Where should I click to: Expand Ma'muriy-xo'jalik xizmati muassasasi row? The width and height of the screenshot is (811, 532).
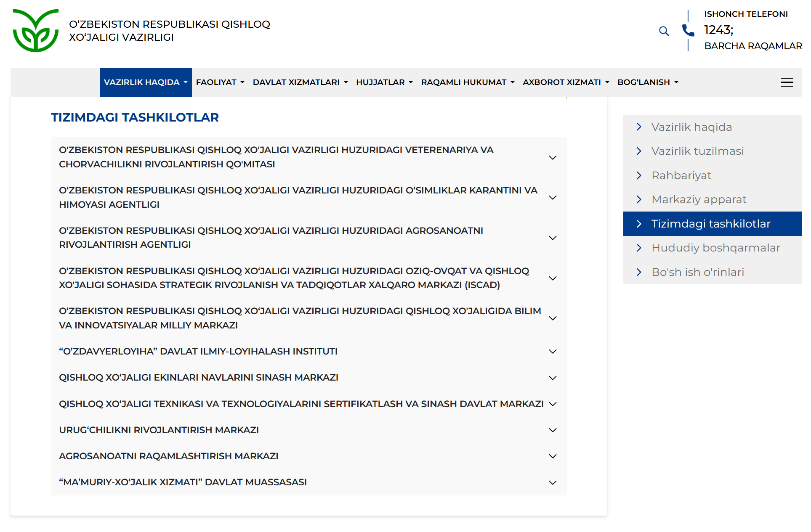[x=553, y=483]
